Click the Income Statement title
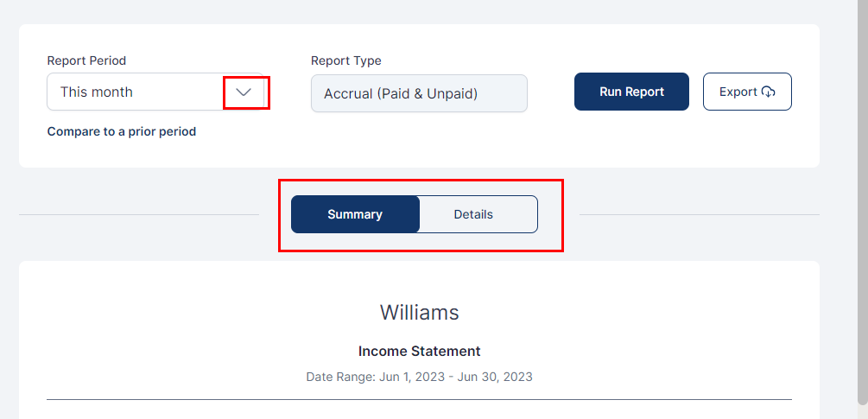The height and width of the screenshot is (419, 868). click(x=419, y=352)
